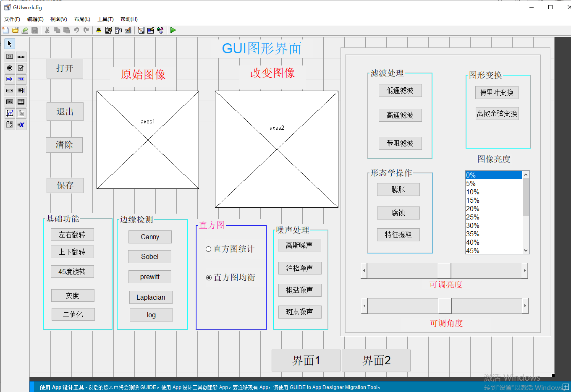This screenshot has height=392, width=571.
Task: Click the Canny edge detection button
Action: coord(150,237)
